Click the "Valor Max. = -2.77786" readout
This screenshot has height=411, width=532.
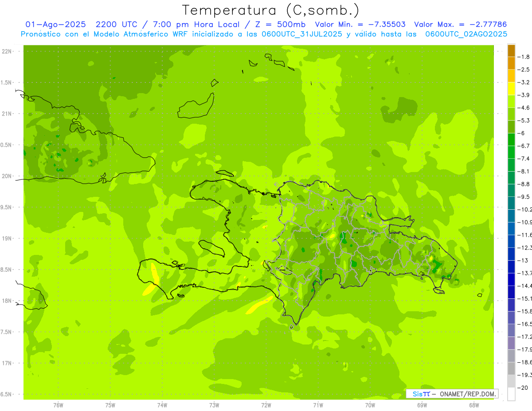[x=460, y=25]
